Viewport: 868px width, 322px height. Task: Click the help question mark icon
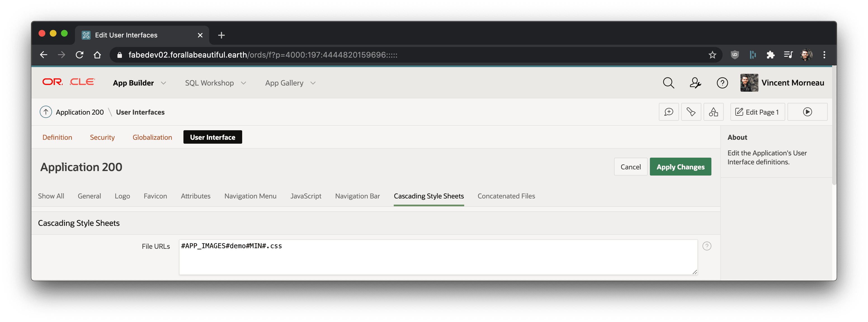707,246
